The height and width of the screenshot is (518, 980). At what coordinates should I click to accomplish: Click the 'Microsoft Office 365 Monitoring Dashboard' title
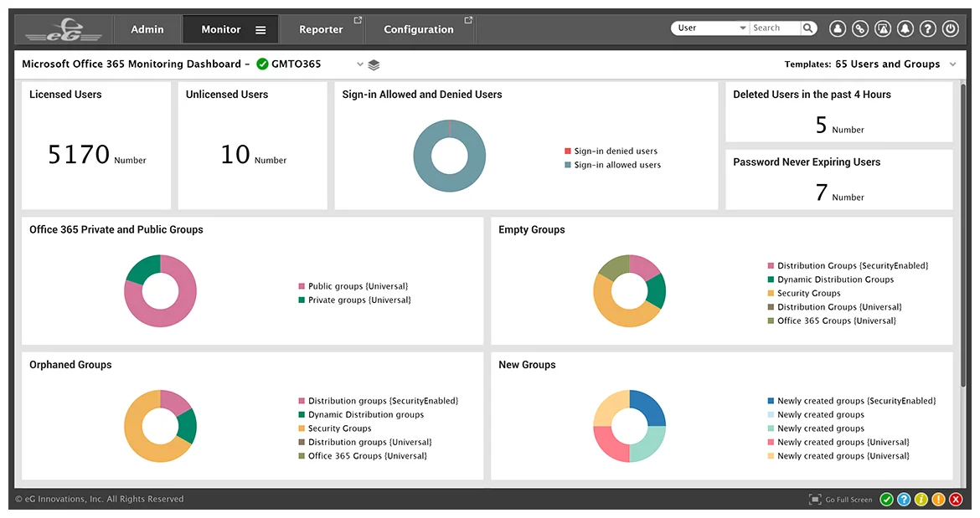pos(132,64)
